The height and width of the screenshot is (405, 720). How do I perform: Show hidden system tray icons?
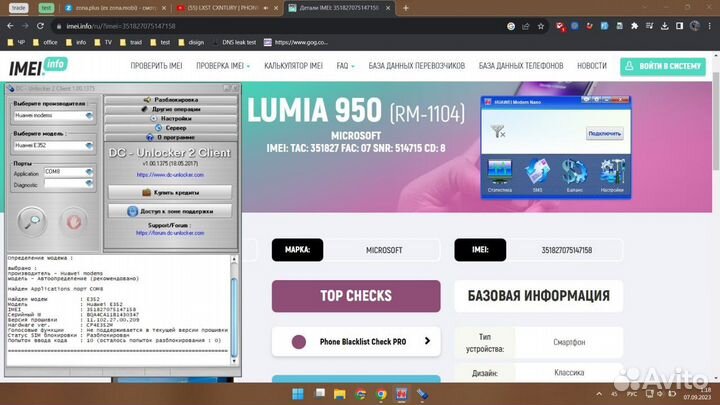pos(599,394)
